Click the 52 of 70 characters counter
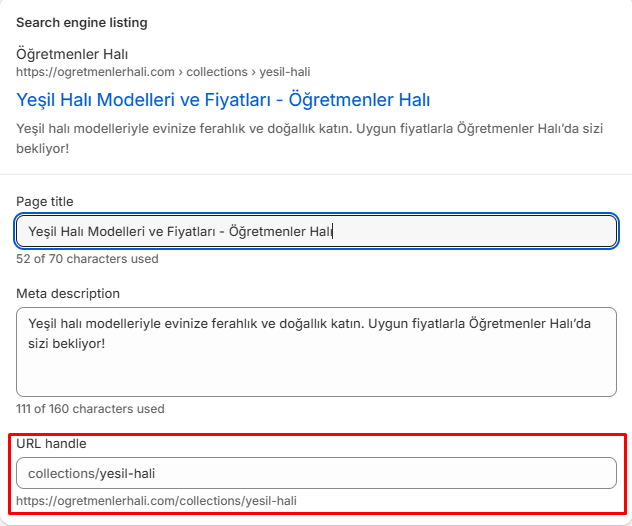632x526 pixels. (87, 259)
